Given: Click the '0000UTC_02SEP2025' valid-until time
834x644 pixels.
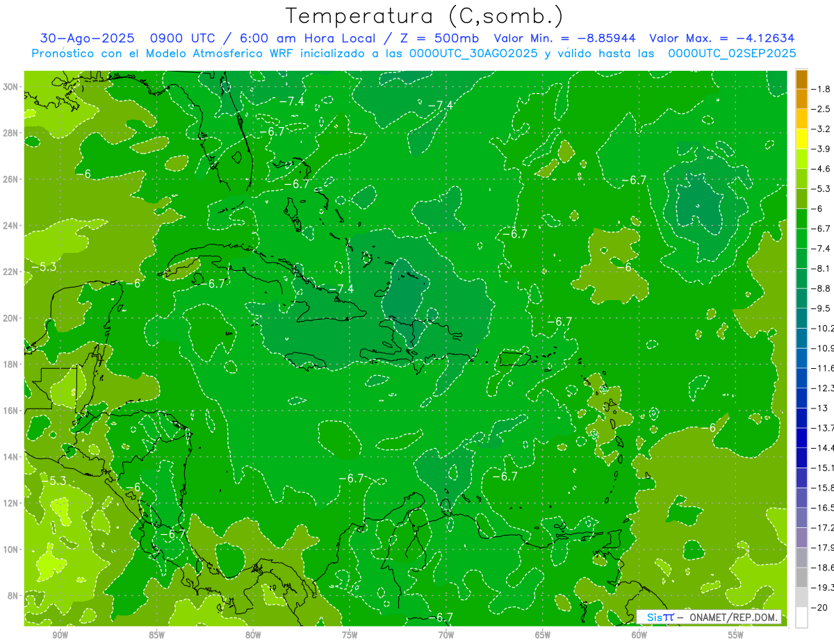Looking at the screenshot, I should 732,53.
